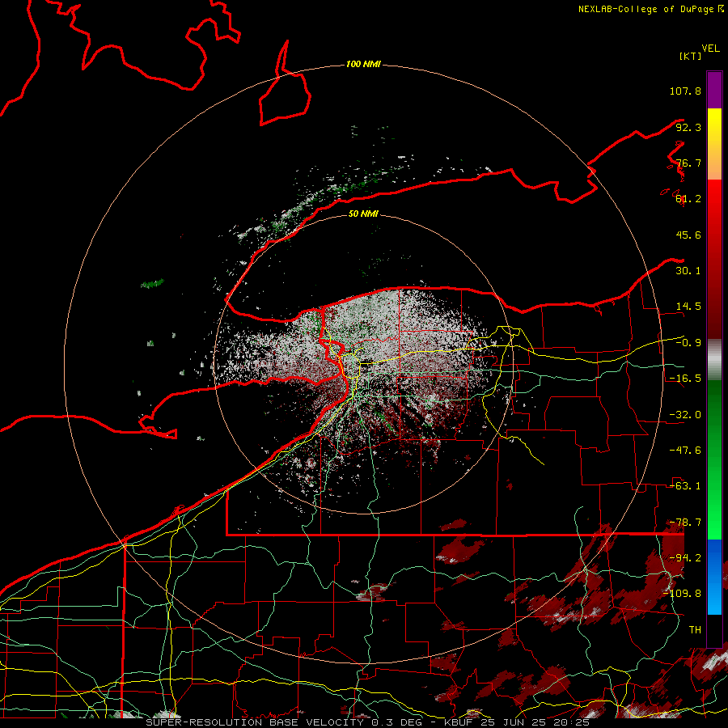Image resolution: width=728 pixels, height=728 pixels.
Task: Click the -47.6 value on velocity scale
Action: click(685, 451)
